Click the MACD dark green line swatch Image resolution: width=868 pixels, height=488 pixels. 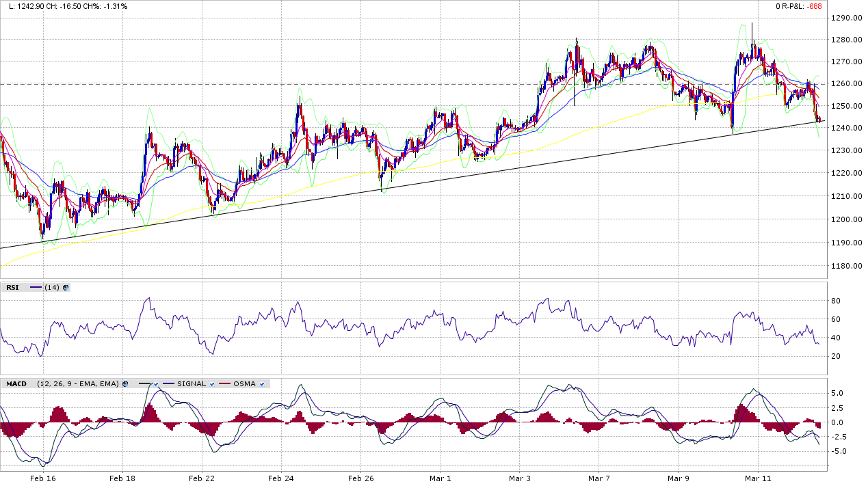click(x=144, y=383)
